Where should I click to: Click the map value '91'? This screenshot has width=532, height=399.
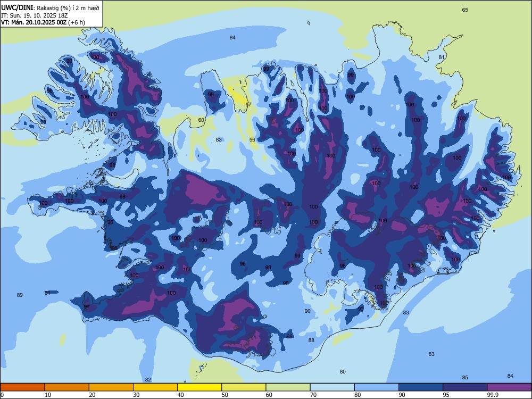pos(47,293)
